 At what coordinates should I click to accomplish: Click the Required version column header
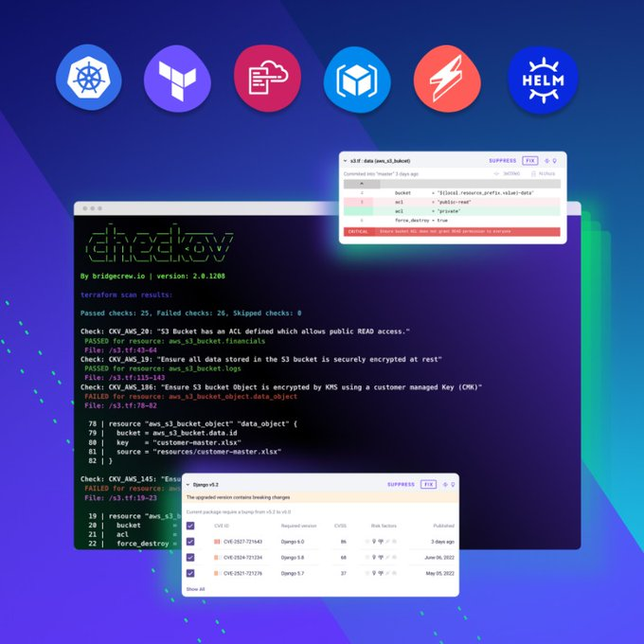pyautogui.click(x=298, y=526)
